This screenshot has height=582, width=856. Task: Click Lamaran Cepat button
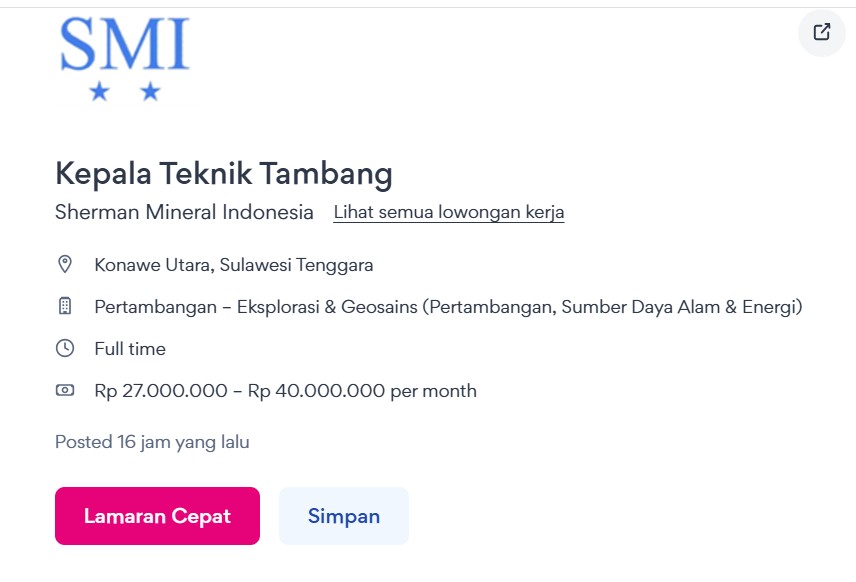[157, 515]
